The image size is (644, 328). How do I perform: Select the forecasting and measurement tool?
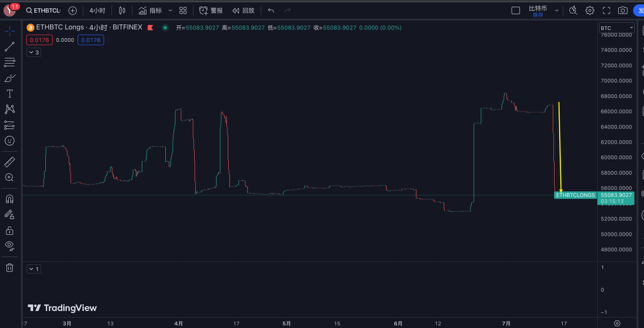point(10,125)
